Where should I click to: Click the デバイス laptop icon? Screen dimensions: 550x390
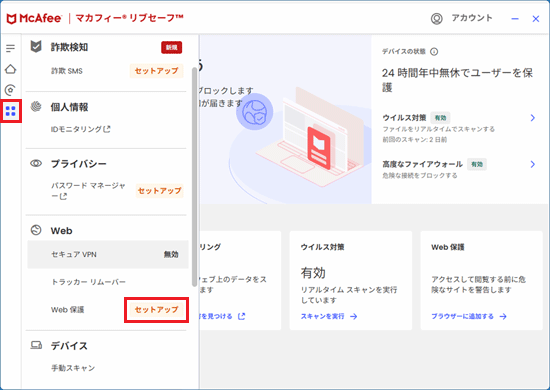[x=36, y=345]
